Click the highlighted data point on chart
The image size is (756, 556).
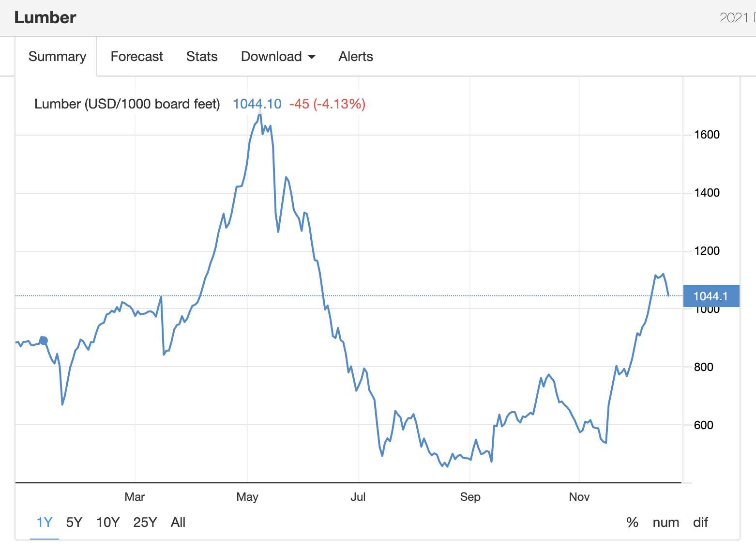43,340
